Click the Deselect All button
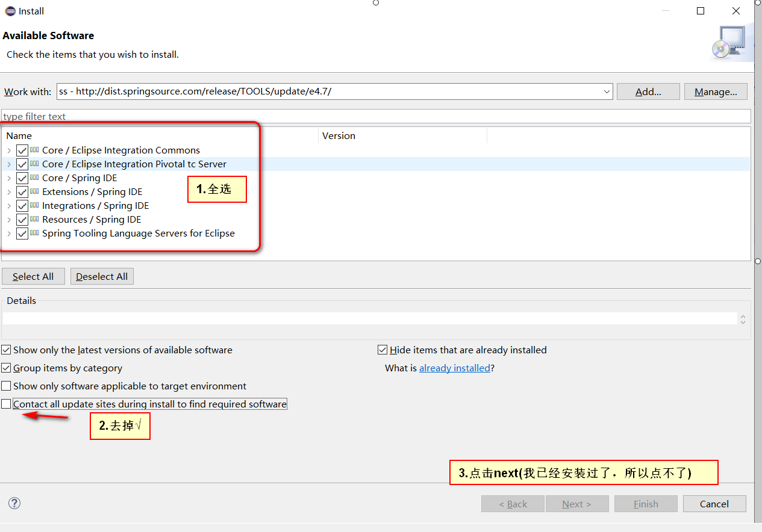The width and height of the screenshot is (762, 532). pyautogui.click(x=102, y=276)
